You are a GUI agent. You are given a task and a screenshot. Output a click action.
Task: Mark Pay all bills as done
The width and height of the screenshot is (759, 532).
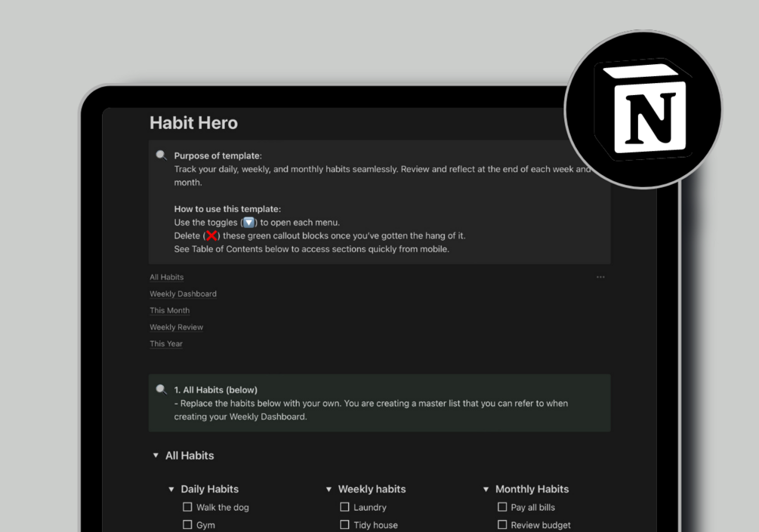click(x=502, y=507)
